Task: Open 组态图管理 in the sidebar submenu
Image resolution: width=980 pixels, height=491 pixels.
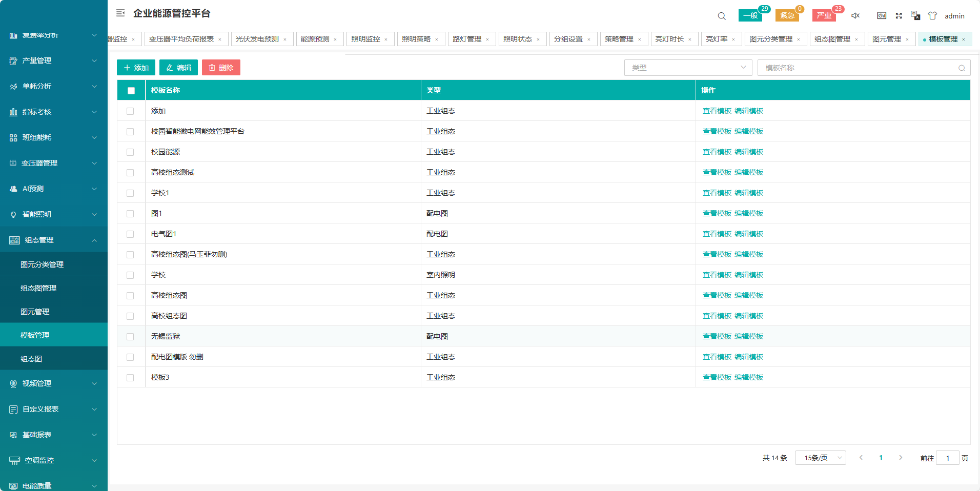Action: click(x=38, y=288)
